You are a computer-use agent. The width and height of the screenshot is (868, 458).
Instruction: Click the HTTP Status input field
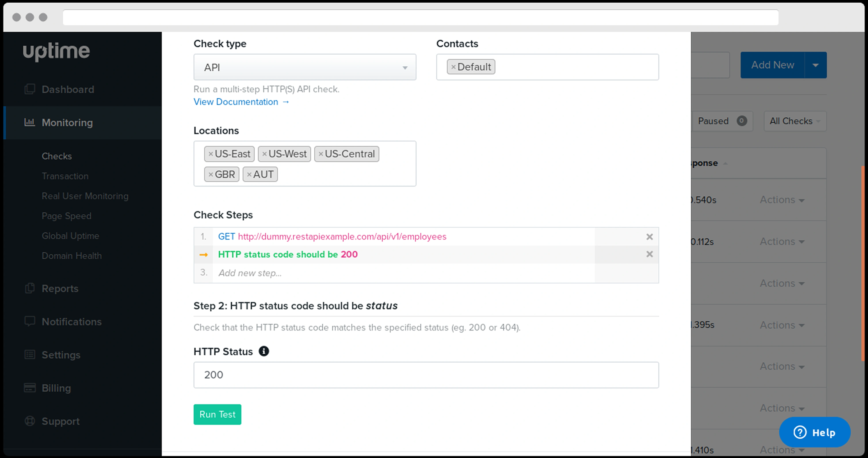coord(425,375)
